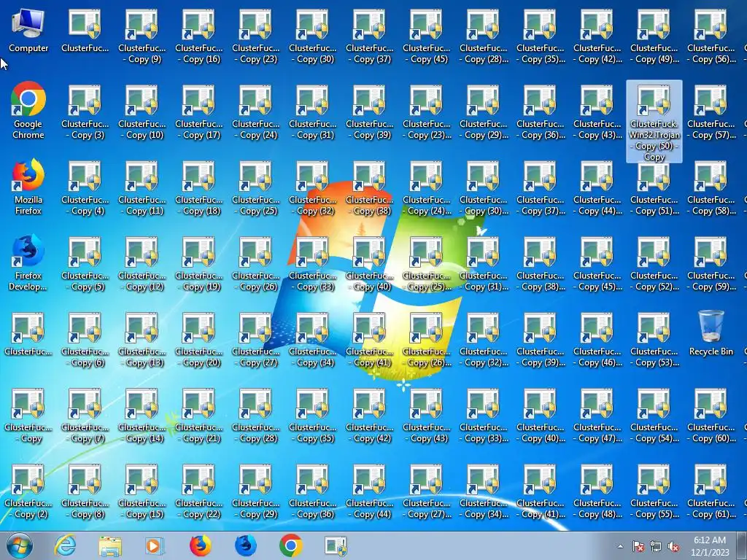
Task: Select the ClusterFuck Copy (13) icon
Action: (x=142, y=338)
